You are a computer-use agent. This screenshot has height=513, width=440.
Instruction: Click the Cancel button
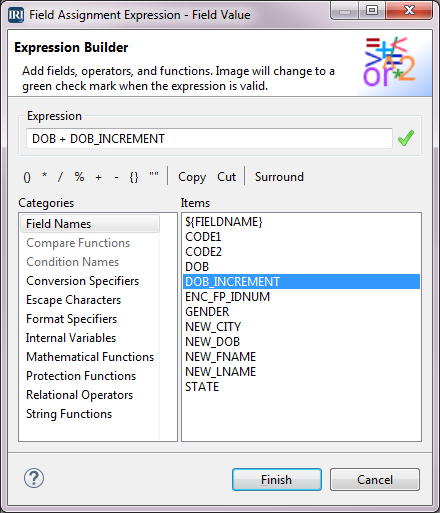[x=375, y=480]
